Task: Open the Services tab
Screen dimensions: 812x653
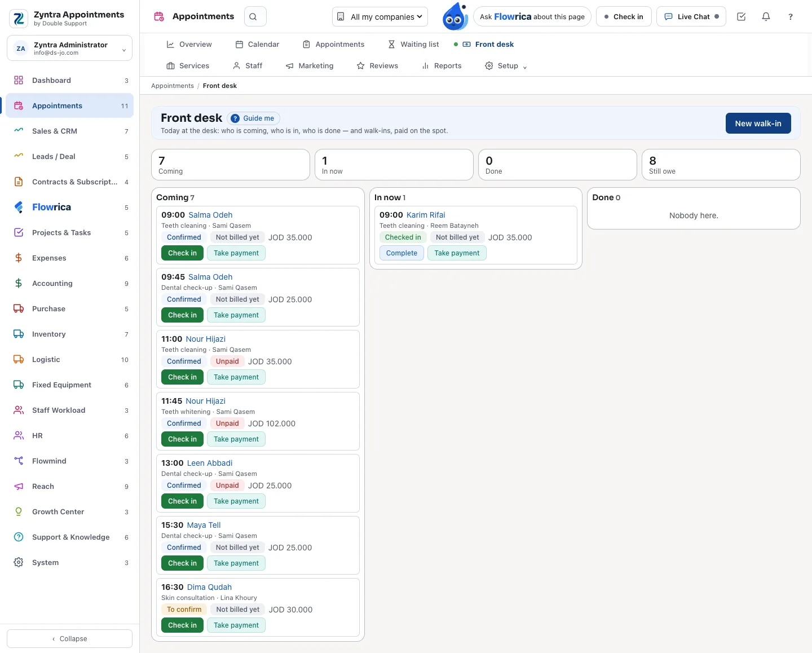Action: tap(188, 66)
